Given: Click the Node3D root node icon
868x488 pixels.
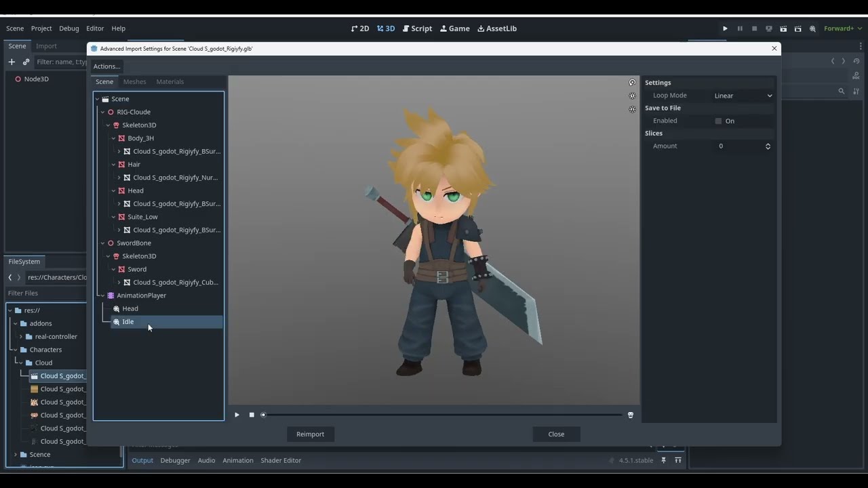Looking at the screenshot, I should coord(18,79).
